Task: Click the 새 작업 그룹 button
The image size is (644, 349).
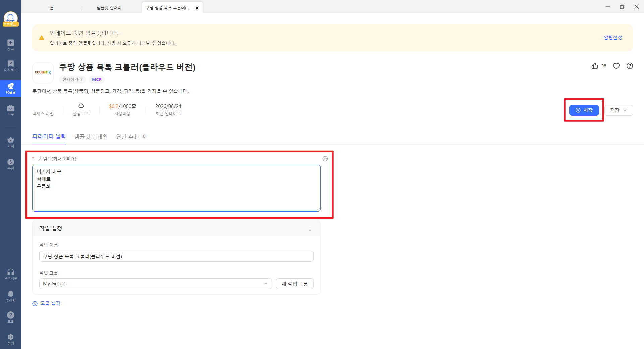Action: (295, 284)
